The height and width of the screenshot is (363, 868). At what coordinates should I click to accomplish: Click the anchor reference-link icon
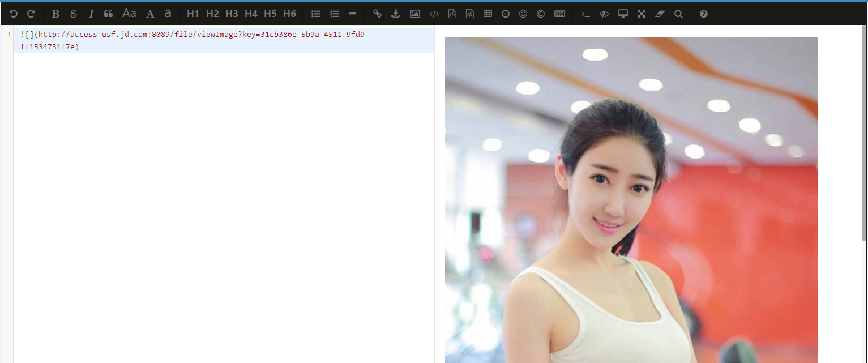[x=396, y=14]
